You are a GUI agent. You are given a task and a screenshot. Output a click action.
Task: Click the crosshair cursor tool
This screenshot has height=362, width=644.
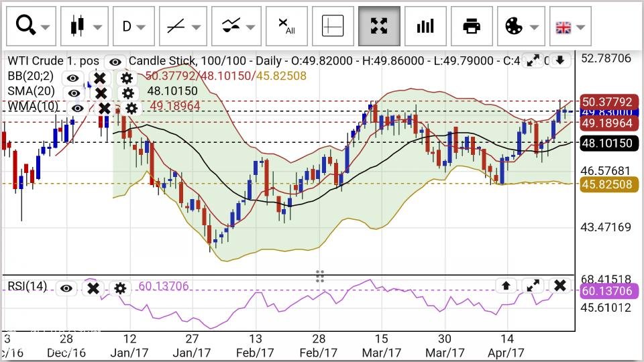click(333, 27)
